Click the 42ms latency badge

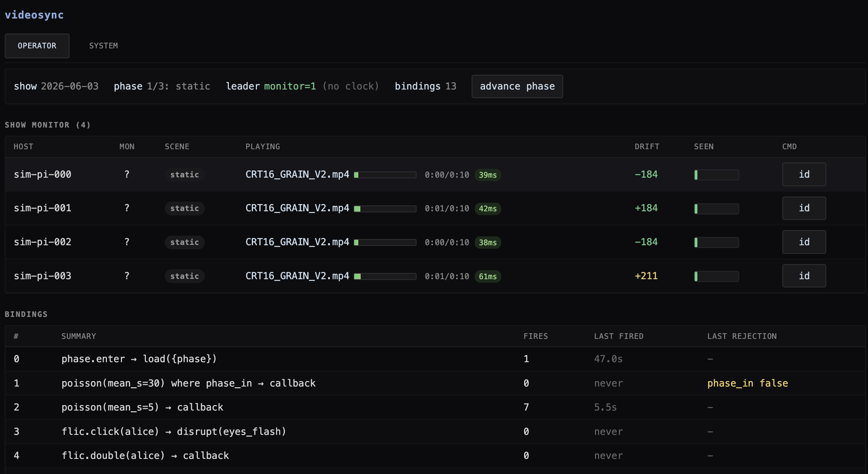click(488, 208)
